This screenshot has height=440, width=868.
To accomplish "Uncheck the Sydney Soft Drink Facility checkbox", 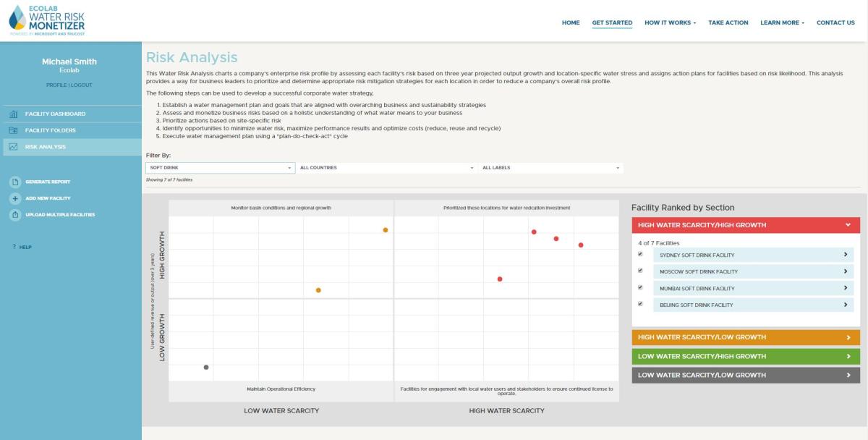I will [640, 254].
